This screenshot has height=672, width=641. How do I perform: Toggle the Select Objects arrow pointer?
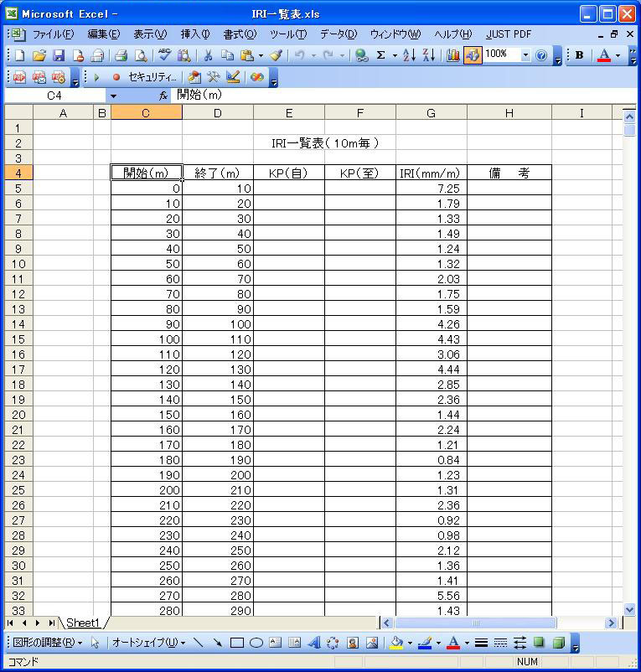pyautogui.click(x=96, y=643)
